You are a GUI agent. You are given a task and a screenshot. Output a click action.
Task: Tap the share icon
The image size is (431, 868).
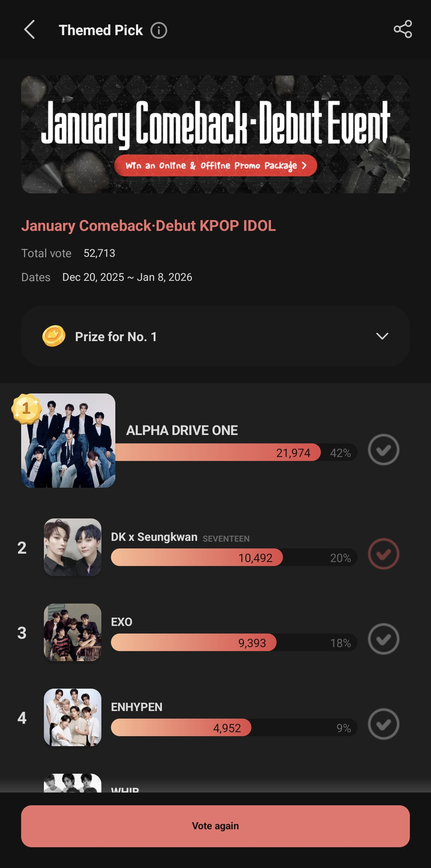coord(403,29)
